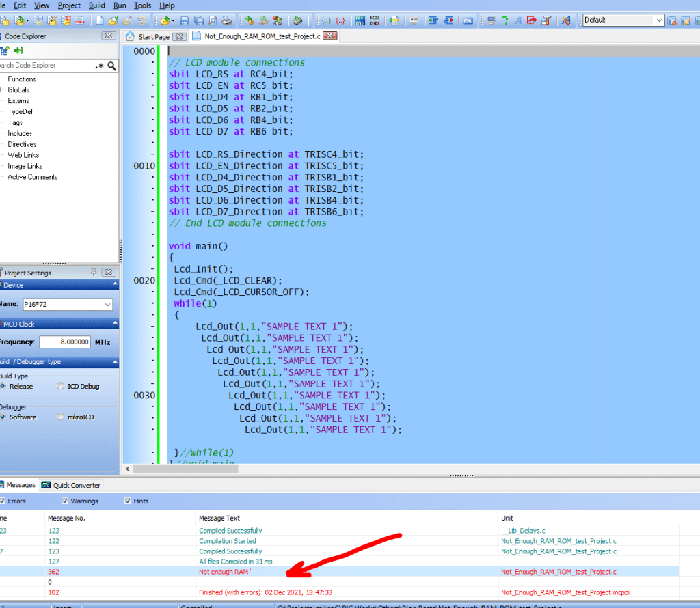Click the Open File folder icon

pos(165,20)
